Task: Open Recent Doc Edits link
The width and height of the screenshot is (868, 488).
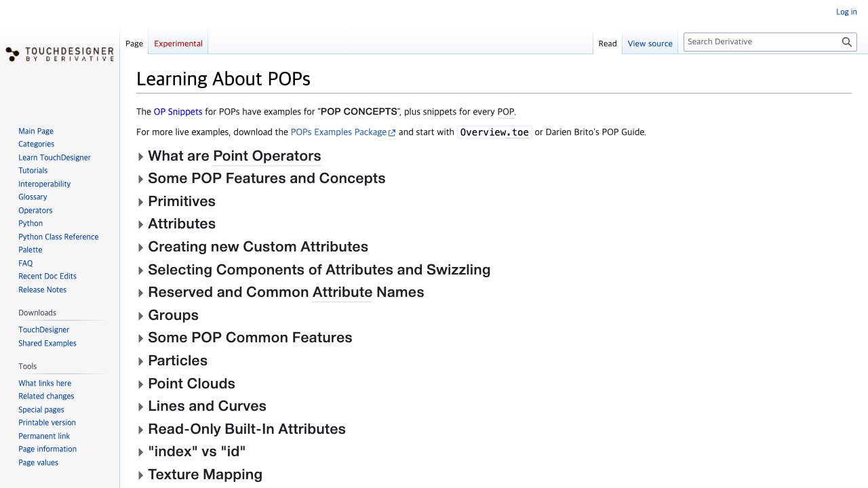Action: pos(47,277)
